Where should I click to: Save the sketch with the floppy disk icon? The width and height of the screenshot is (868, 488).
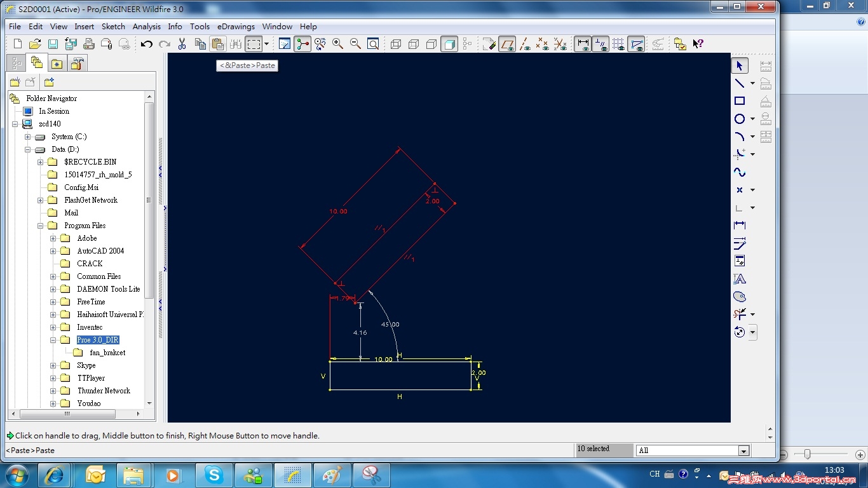[53, 44]
